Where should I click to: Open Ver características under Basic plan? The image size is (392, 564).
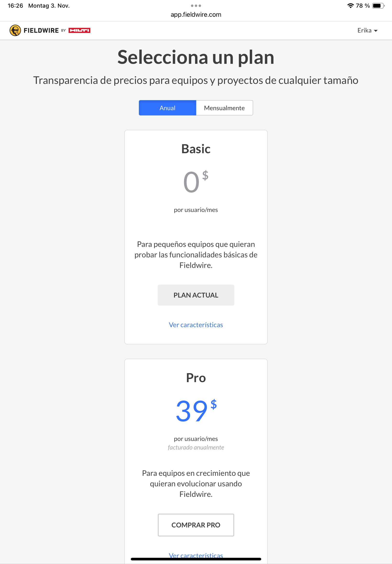click(x=196, y=325)
